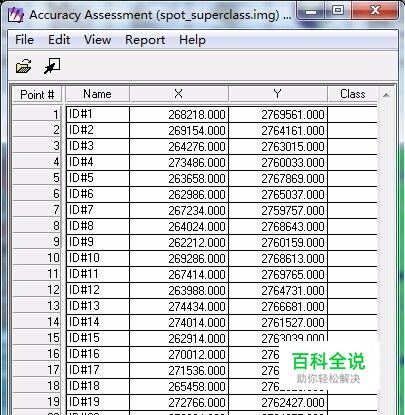This screenshot has width=405, height=415.
Task: Click the ID#1 name cell
Action: pyautogui.click(x=98, y=114)
